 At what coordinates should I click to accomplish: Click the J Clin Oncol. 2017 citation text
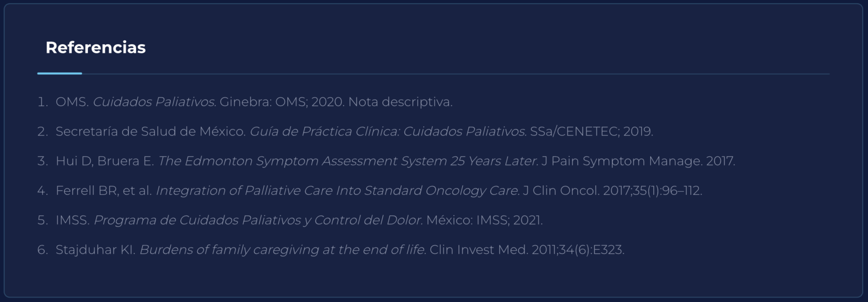pos(613,191)
